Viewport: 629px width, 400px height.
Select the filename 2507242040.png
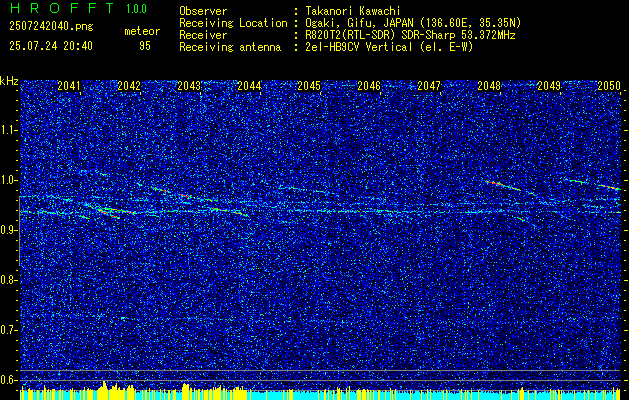[x=51, y=26]
